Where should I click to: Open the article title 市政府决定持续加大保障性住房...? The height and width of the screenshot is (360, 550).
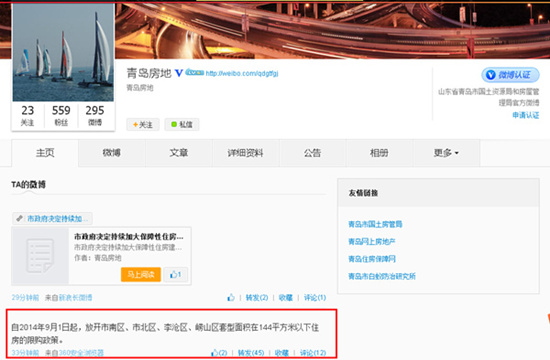[x=128, y=236]
